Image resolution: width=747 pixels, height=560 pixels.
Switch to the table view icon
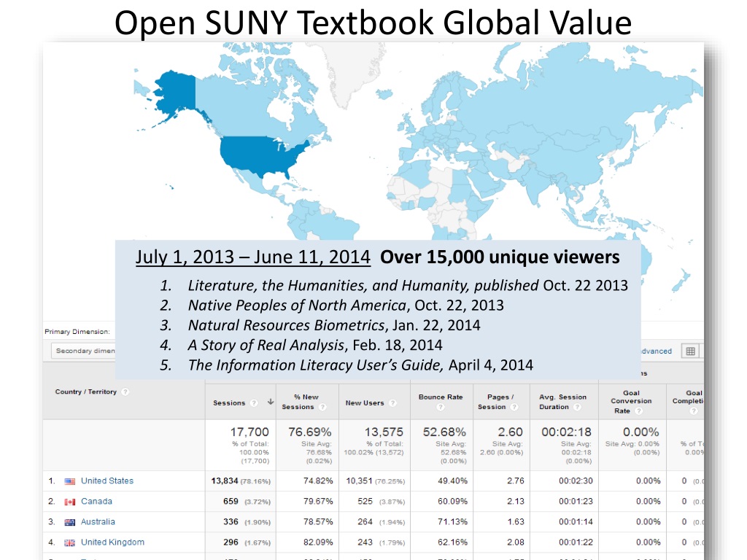(690, 351)
